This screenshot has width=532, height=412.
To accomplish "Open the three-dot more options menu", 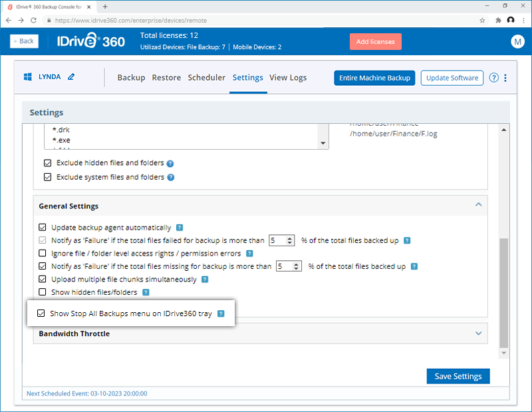I will [x=505, y=78].
